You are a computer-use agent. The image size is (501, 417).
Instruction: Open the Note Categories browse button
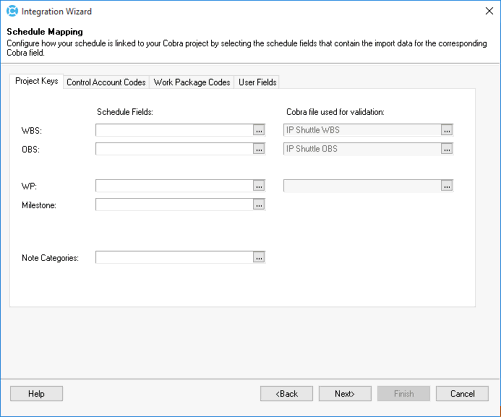coord(259,257)
